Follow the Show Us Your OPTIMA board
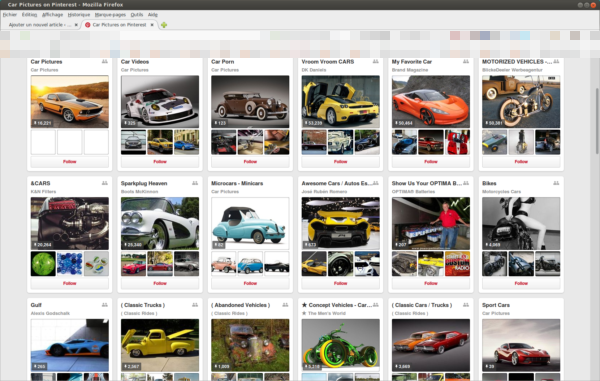Image resolution: width=600 pixels, height=381 pixels. [x=431, y=283]
